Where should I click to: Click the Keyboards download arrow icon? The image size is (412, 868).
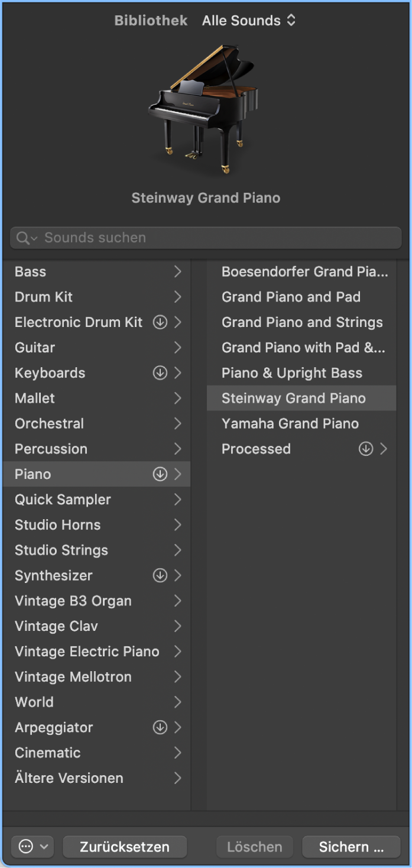160,373
